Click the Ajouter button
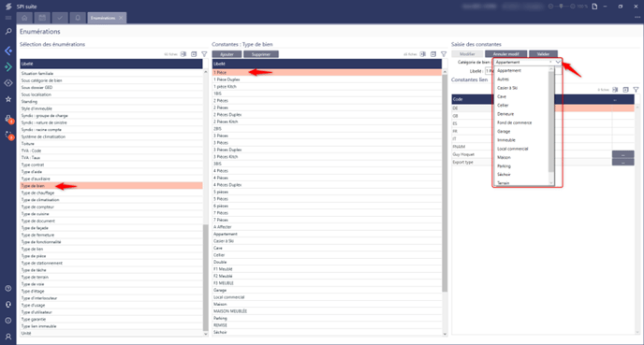The height and width of the screenshot is (345, 644). click(227, 54)
